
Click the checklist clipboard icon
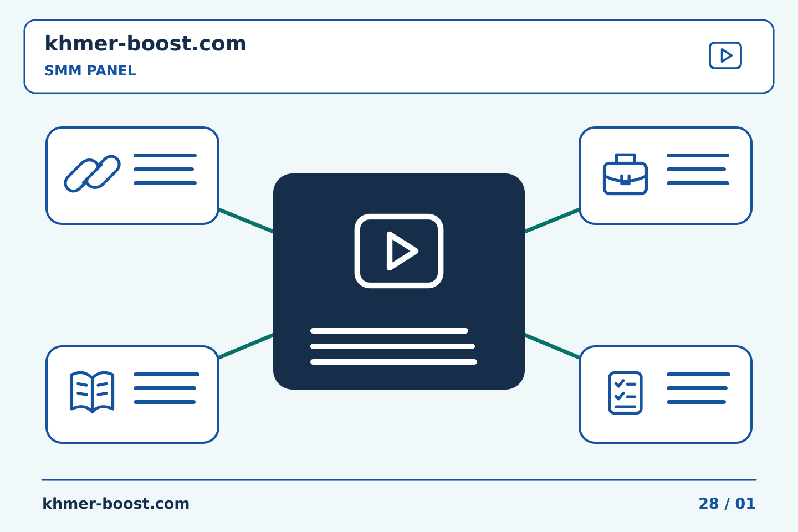(625, 393)
